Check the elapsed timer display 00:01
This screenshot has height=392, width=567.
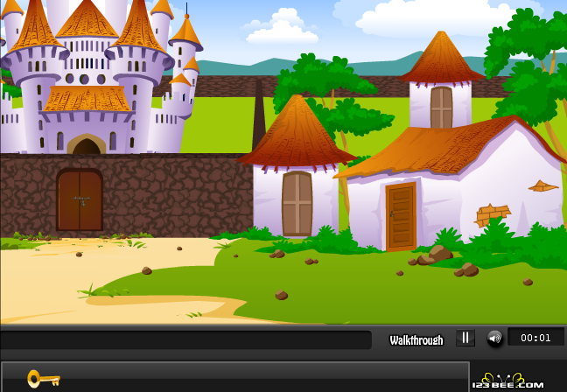point(535,338)
